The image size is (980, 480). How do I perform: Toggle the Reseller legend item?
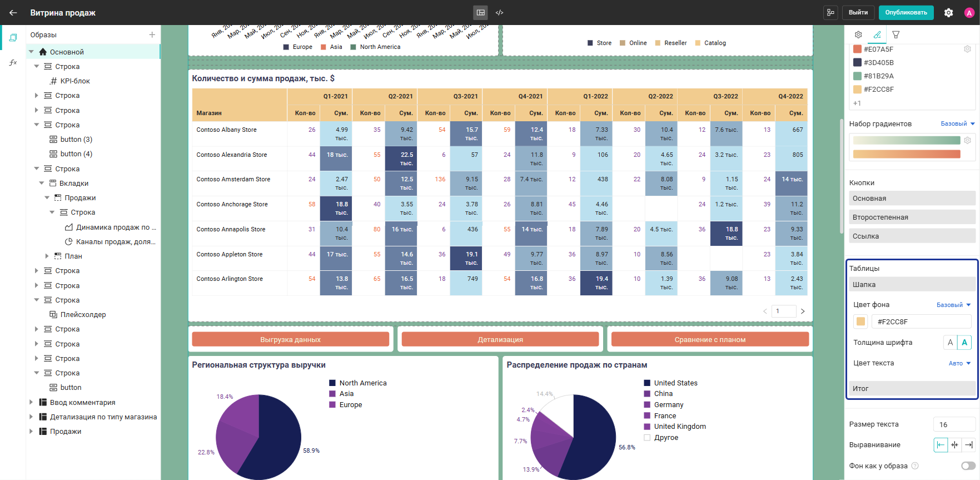click(x=671, y=43)
